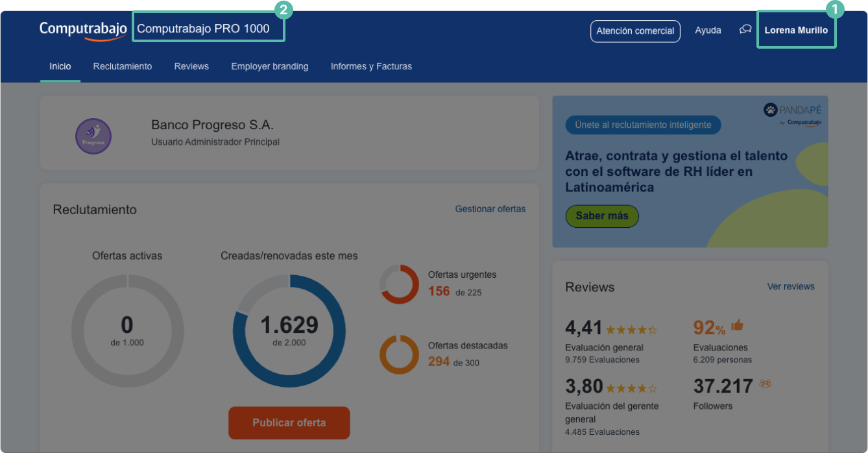This screenshot has height=453, width=868.
Task: Click the thumbs-up icon beside 92%
Action: tap(737, 326)
